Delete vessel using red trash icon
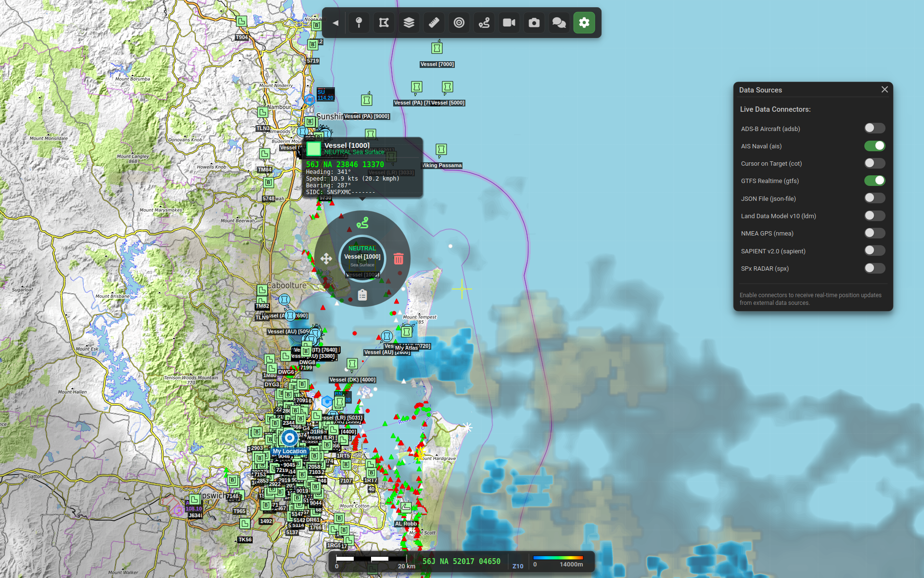Viewport: 924px width, 578px height. click(398, 259)
